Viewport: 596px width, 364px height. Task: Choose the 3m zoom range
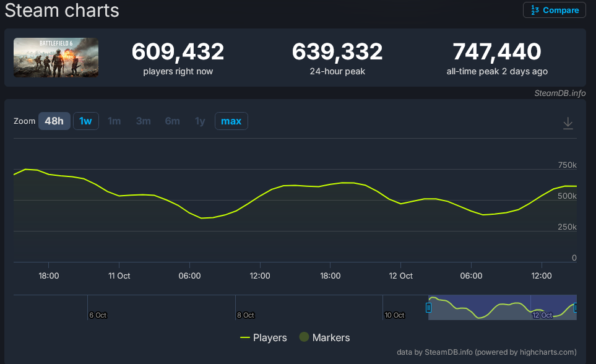click(x=144, y=121)
